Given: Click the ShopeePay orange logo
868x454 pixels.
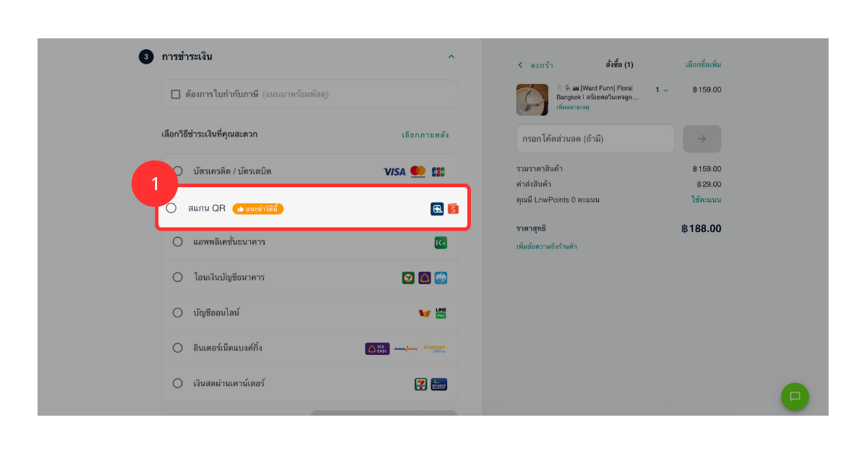Looking at the screenshot, I should tap(453, 209).
